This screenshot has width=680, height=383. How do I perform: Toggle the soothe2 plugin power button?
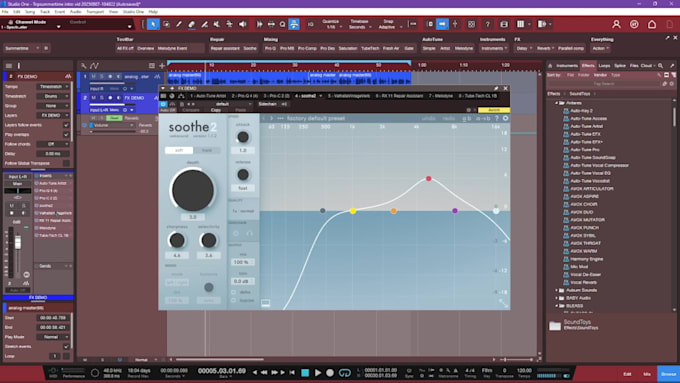click(163, 104)
